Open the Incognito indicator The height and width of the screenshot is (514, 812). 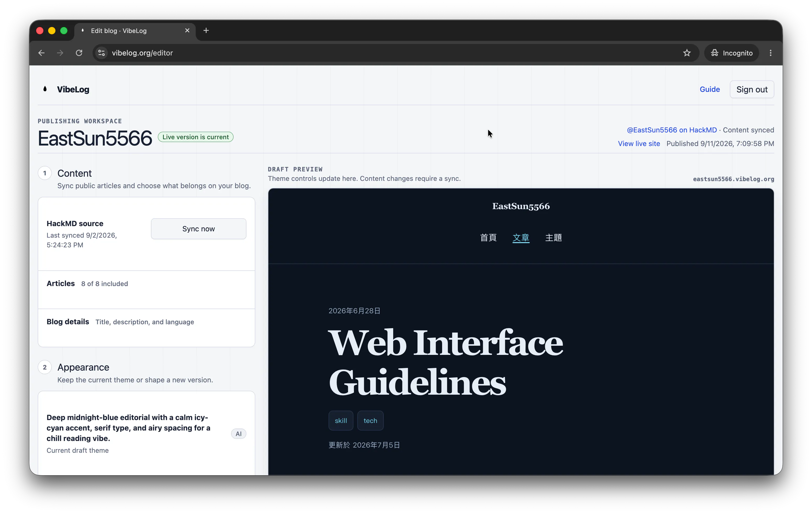(x=731, y=53)
